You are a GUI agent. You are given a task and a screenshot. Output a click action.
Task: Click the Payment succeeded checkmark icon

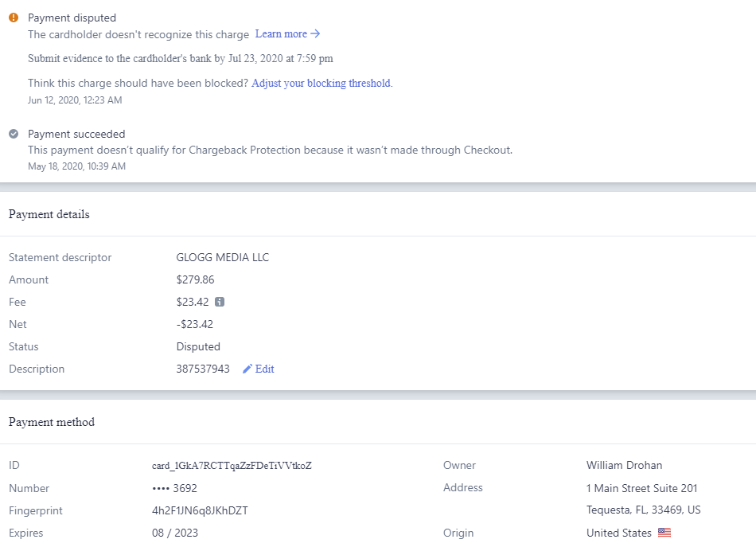(x=14, y=134)
